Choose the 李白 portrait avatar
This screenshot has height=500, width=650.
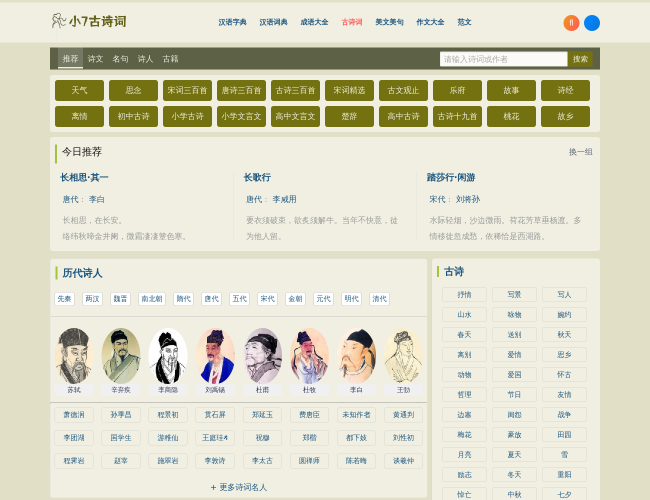coord(356,356)
